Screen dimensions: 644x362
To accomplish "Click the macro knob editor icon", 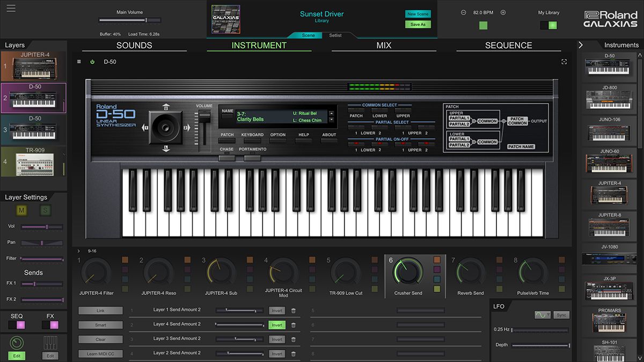I will (17, 343).
